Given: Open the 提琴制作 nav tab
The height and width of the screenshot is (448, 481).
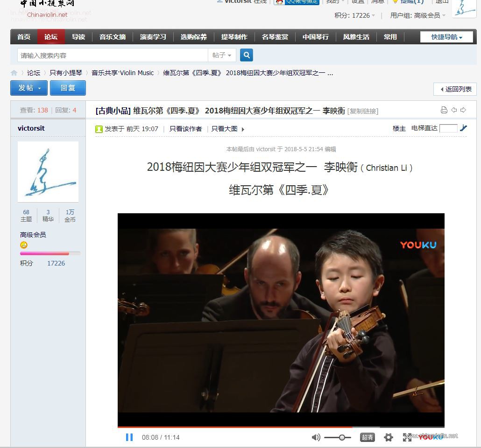Looking at the screenshot, I should click(x=234, y=37).
